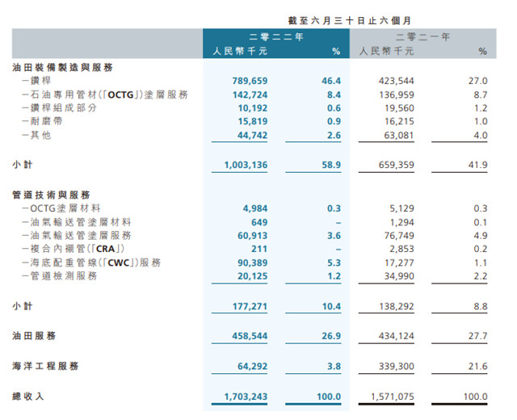This screenshot has width=517, height=420.
Task: Select value 90,389
Action: point(253,263)
